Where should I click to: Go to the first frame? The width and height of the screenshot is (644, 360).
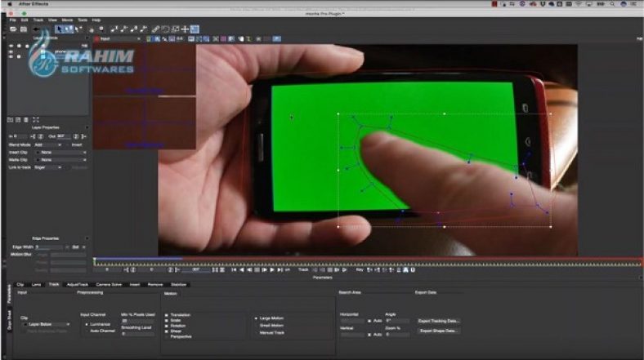click(234, 269)
